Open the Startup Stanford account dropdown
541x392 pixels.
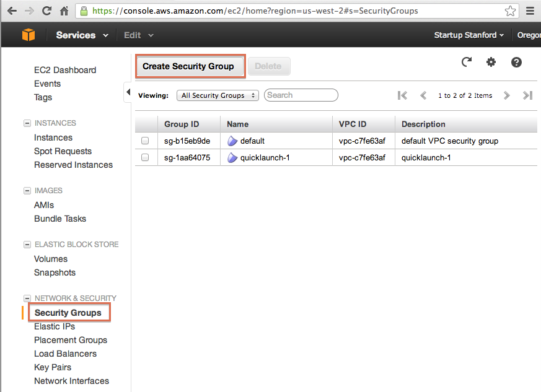468,35
